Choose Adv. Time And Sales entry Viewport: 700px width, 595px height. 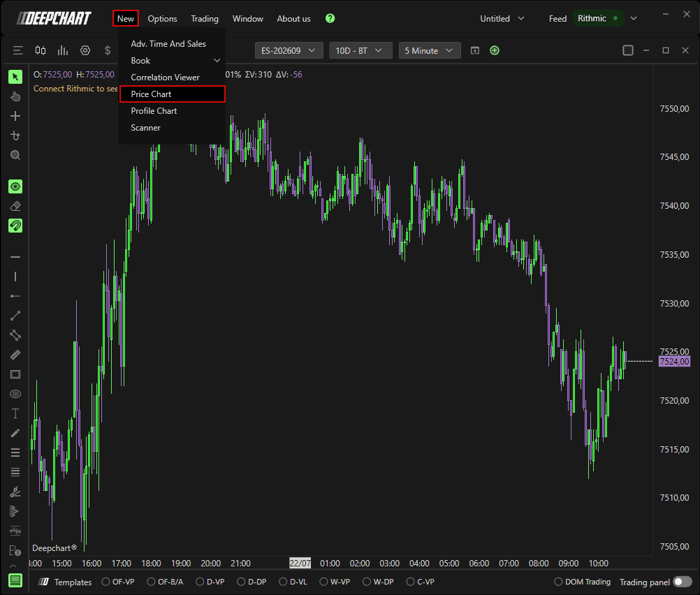[173, 44]
